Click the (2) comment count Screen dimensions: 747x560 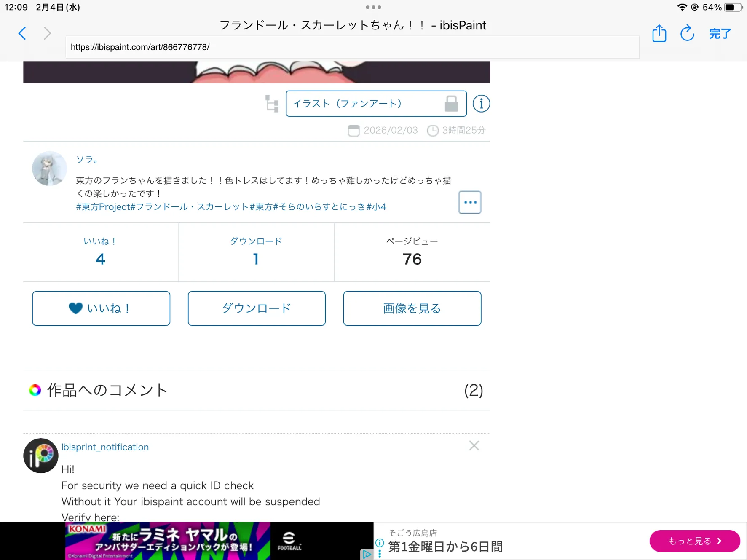click(474, 390)
